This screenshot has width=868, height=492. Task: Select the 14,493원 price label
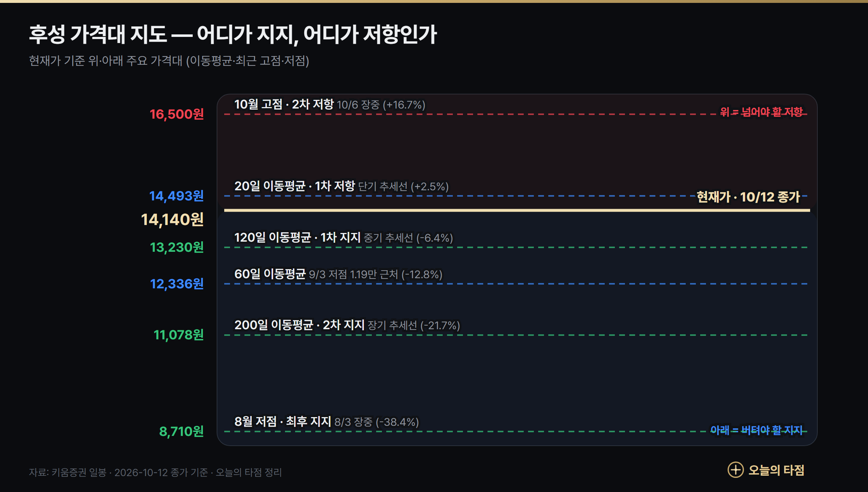tap(176, 196)
